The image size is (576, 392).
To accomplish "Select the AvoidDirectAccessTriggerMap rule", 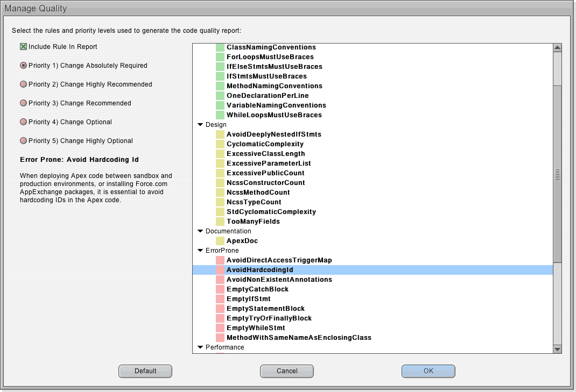I will pos(279,260).
